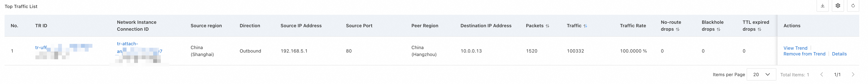The width and height of the screenshot is (868, 84).
Task: Click Destination IP Address column header
Action: point(486,26)
